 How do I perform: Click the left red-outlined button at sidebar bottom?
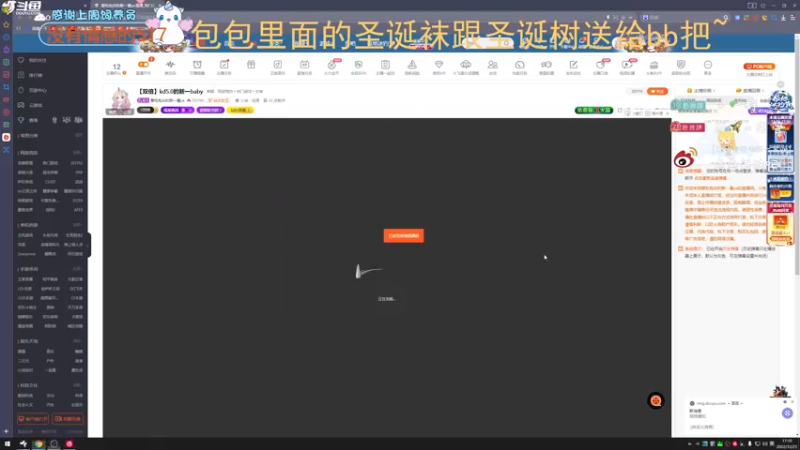(33, 419)
